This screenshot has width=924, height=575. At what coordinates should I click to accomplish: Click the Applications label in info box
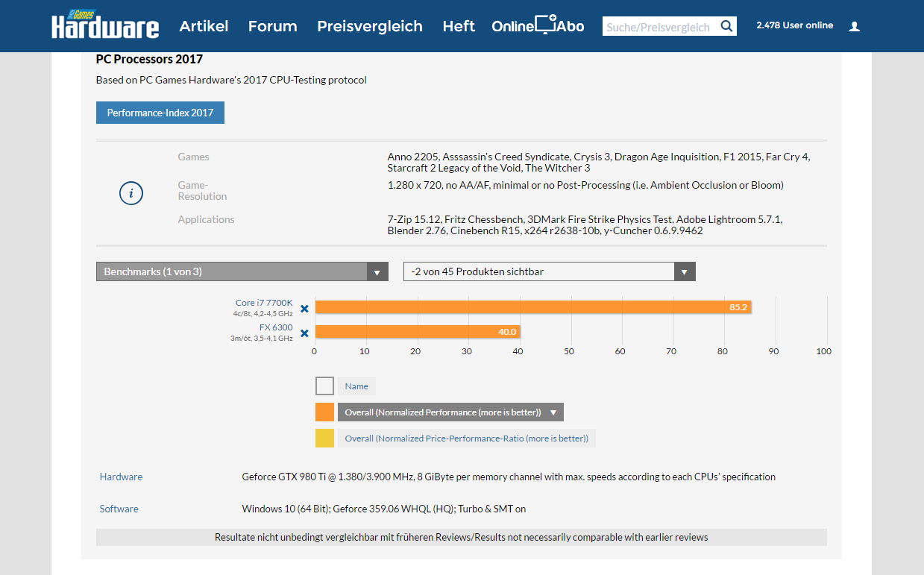point(206,219)
